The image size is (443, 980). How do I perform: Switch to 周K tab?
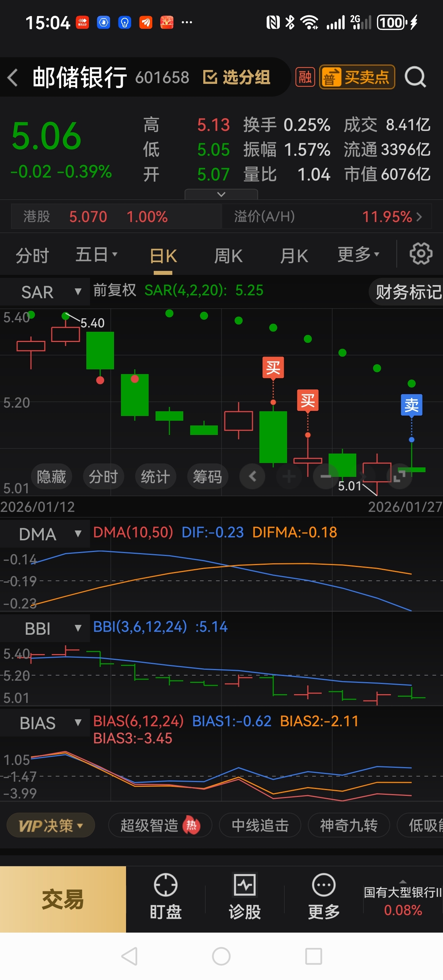pyautogui.click(x=228, y=256)
